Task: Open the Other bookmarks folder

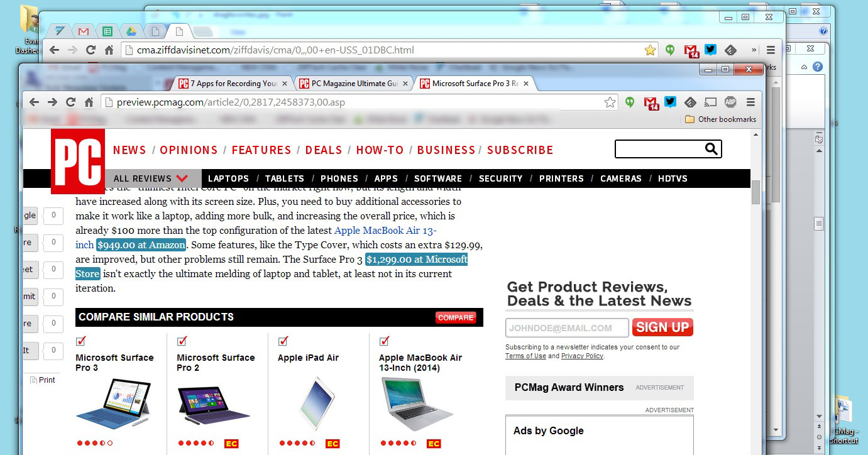Action: click(x=720, y=119)
